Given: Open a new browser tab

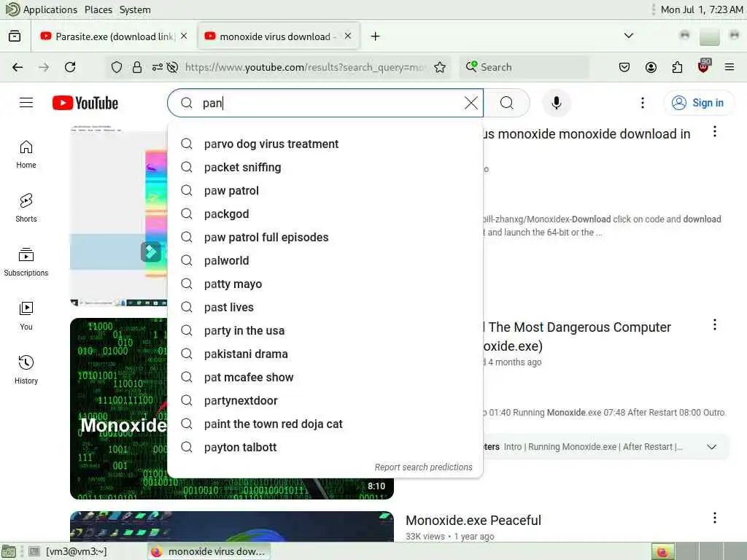Looking at the screenshot, I should click(376, 36).
